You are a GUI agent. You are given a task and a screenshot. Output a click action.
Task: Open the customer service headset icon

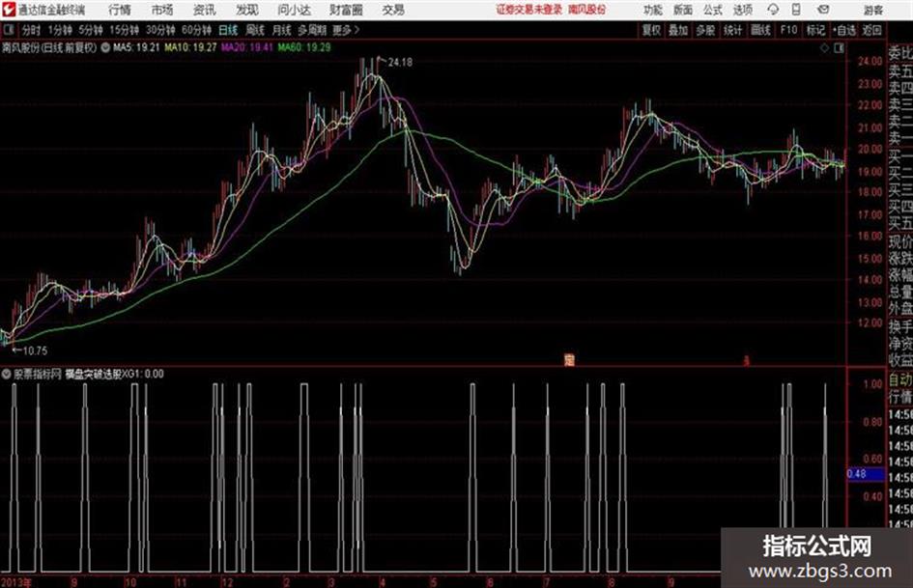click(773, 10)
